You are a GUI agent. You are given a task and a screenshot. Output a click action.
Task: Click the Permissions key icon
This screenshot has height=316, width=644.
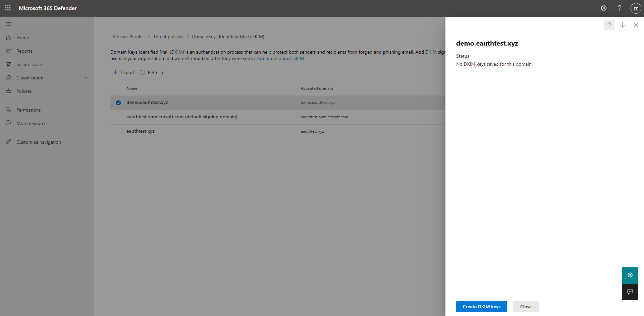click(x=8, y=110)
